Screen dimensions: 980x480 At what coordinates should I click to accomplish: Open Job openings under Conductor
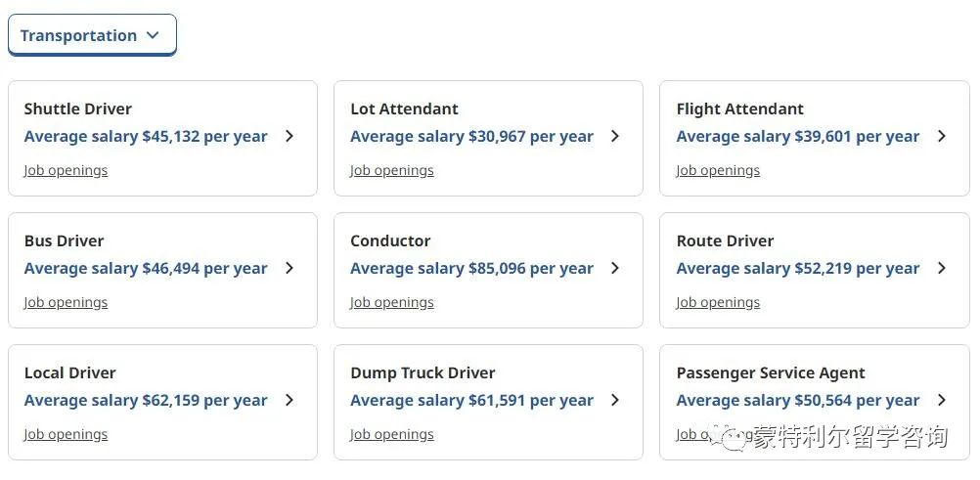click(392, 302)
